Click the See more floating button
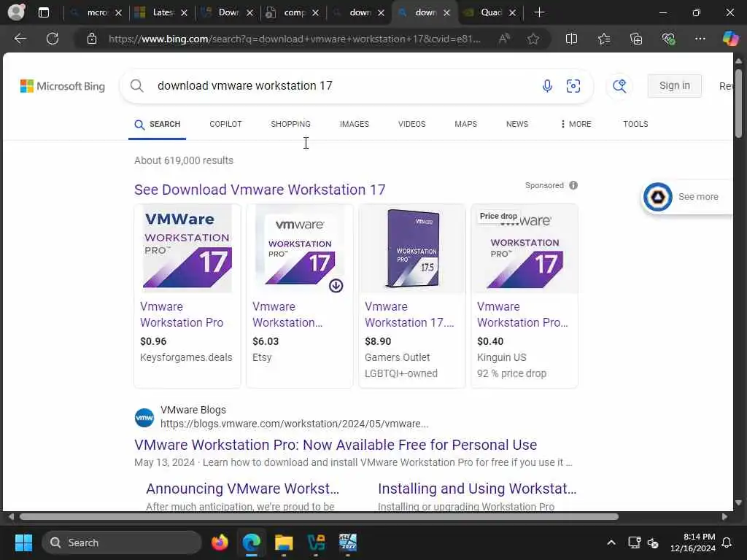This screenshot has height=560, width=747. [687, 197]
